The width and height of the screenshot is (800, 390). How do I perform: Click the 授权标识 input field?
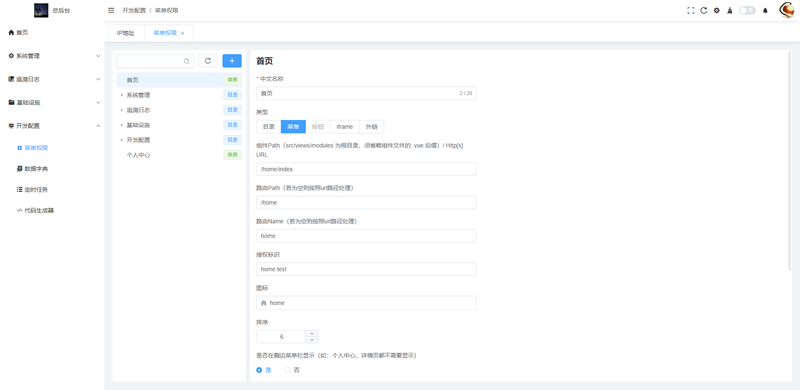point(366,269)
